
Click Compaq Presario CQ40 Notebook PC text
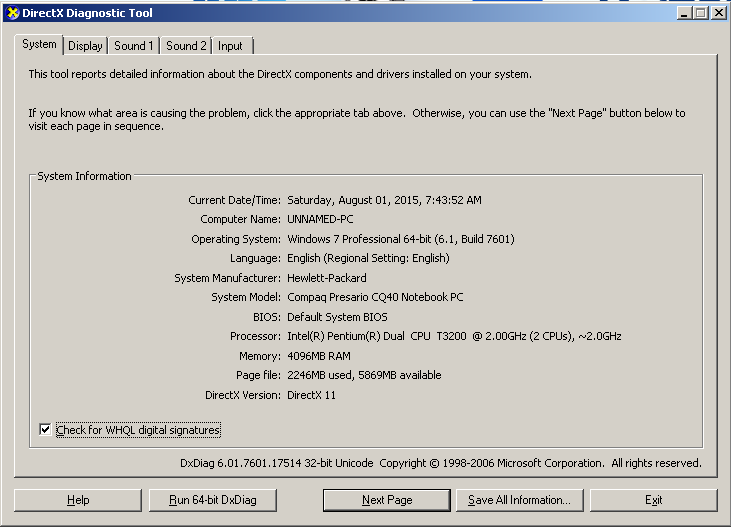pos(375,297)
